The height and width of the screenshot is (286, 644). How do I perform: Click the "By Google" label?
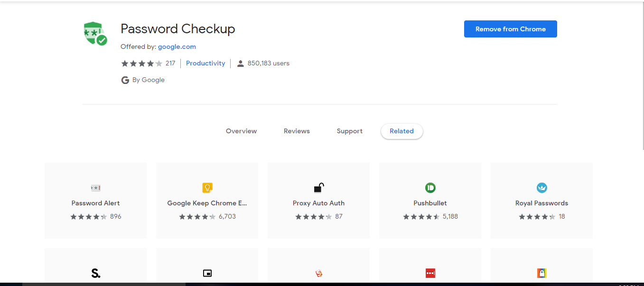tap(149, 80)
